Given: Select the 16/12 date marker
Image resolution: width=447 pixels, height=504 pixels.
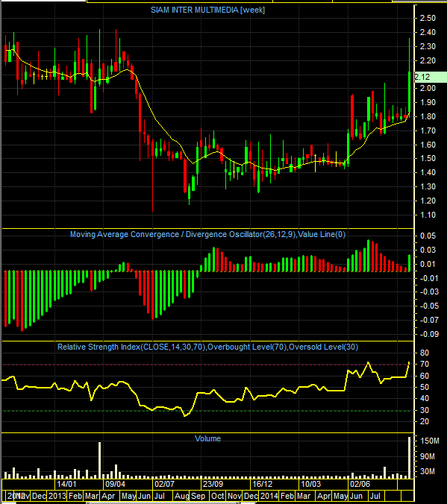Looking at the screenshot, I should [x=262, y=484].
